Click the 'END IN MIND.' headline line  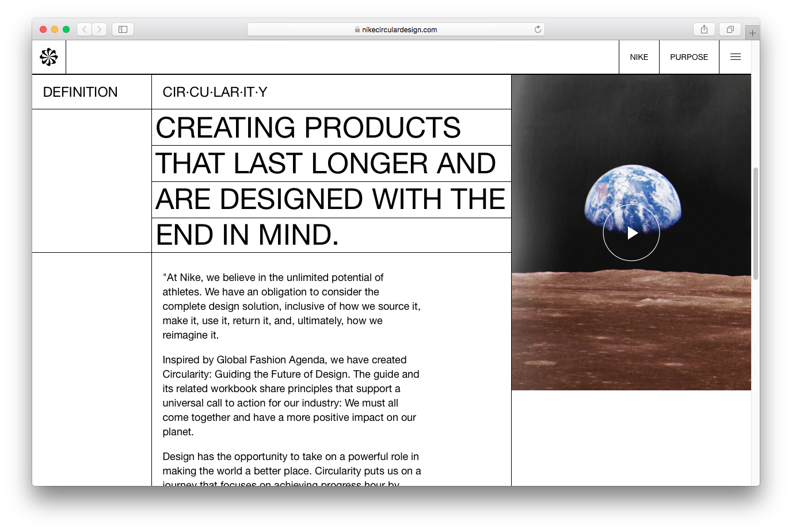point(247,235)
